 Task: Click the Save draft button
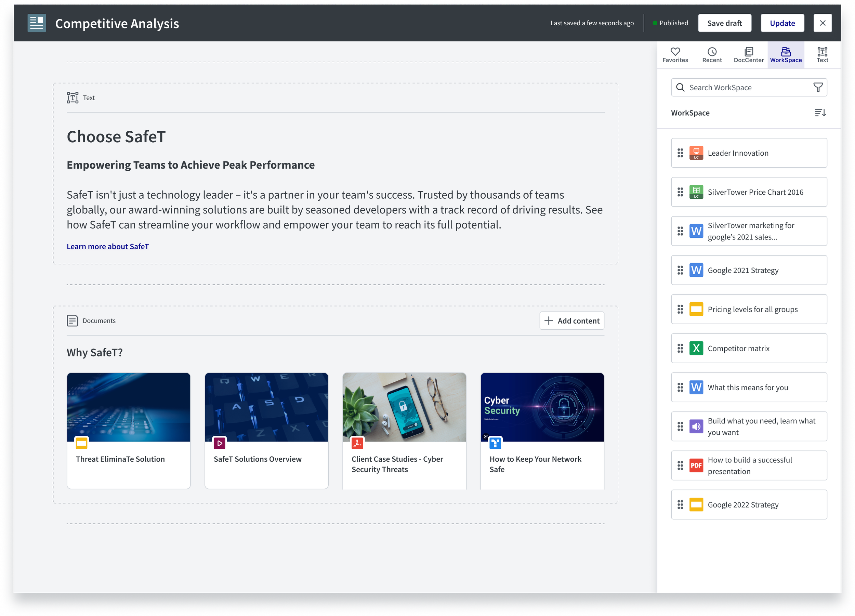724,23
